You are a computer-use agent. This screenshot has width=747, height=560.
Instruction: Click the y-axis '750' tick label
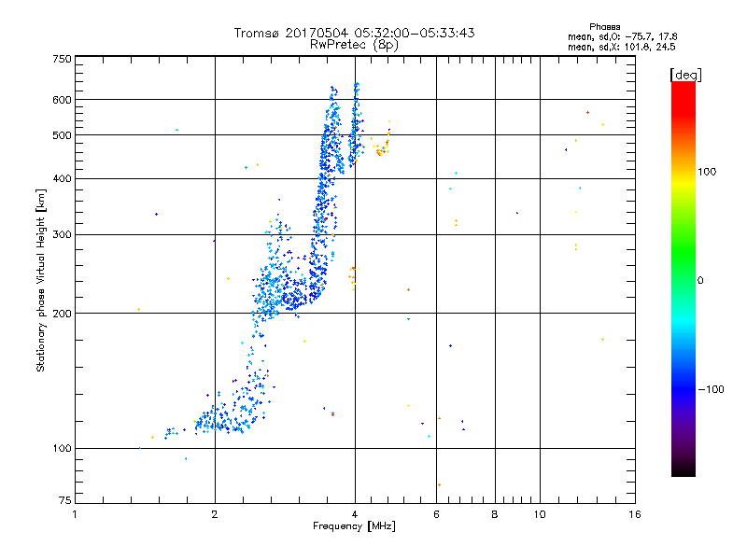pos(62,59)
